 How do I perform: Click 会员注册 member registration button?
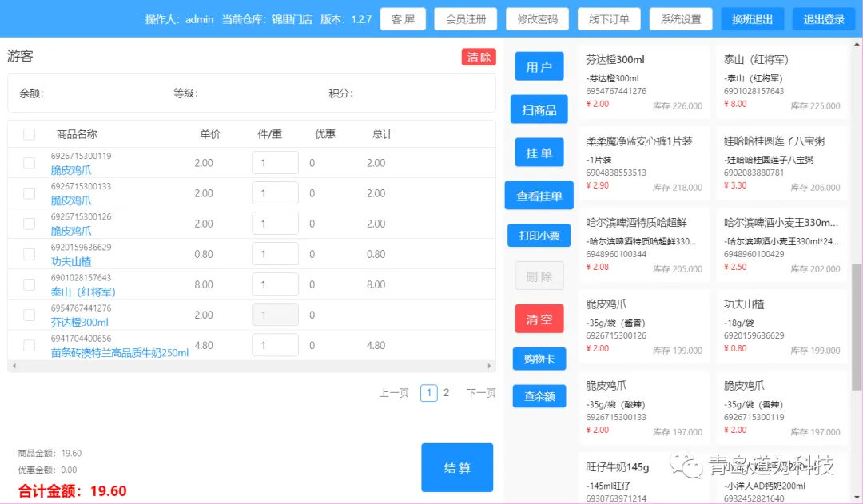tap(466, 19)
